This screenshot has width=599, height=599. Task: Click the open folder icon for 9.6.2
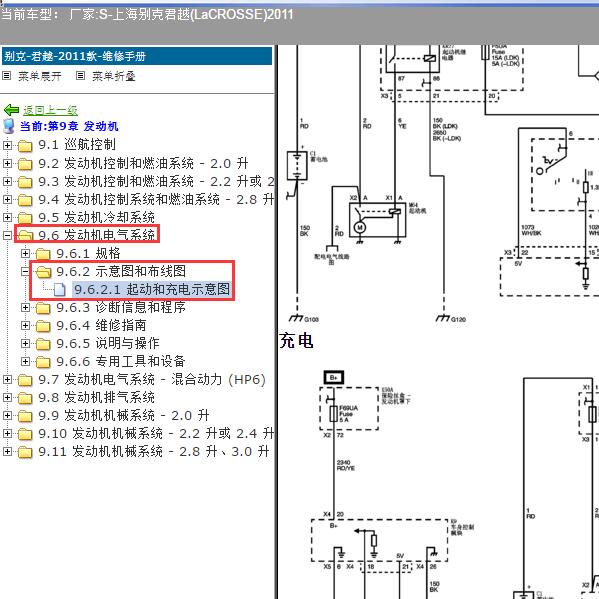click(43, 272)
